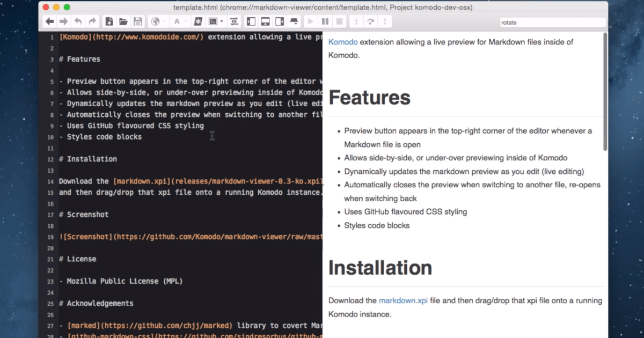
Task: Open the Komodo link in the preview
Action: pyautogui.click(x=343, y=42)
